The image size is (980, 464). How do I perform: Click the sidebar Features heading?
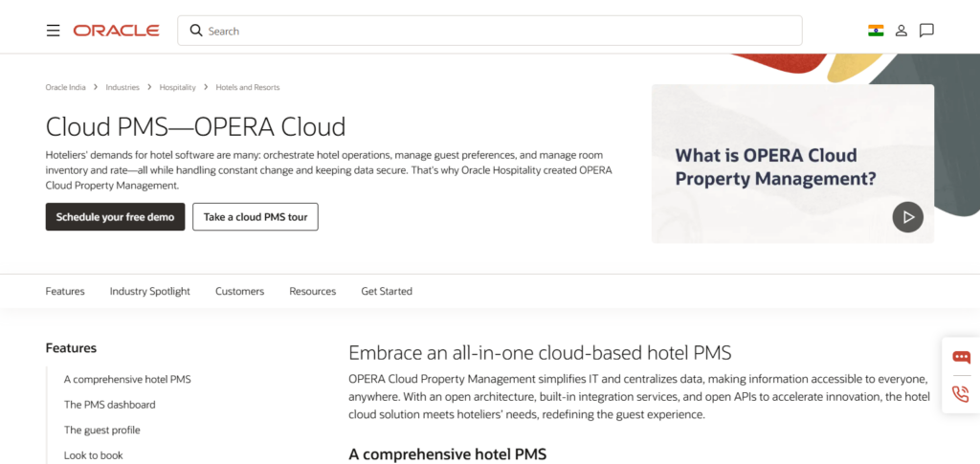(71, 348)
